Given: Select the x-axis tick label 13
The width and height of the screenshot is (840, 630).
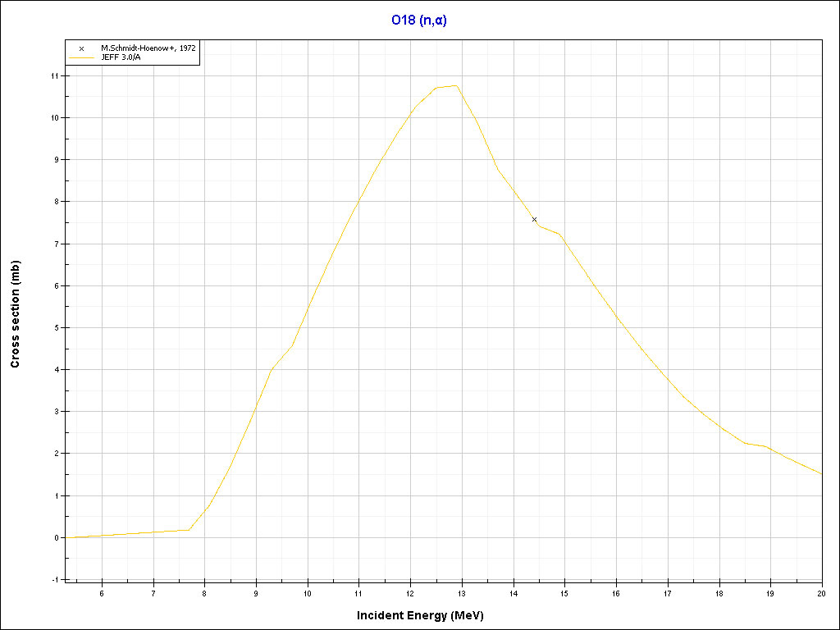Looking at the screenshot, I should point(462,594).
